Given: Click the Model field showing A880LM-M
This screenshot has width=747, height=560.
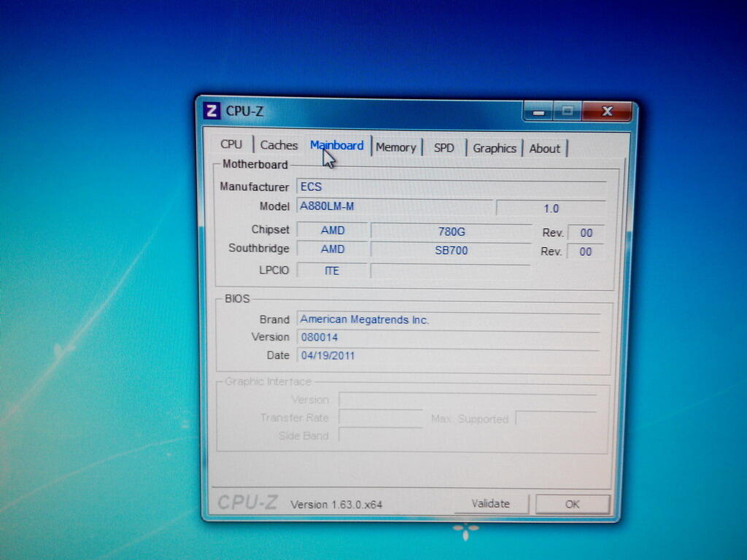Looking at the screenshot, I should [395, 206].
